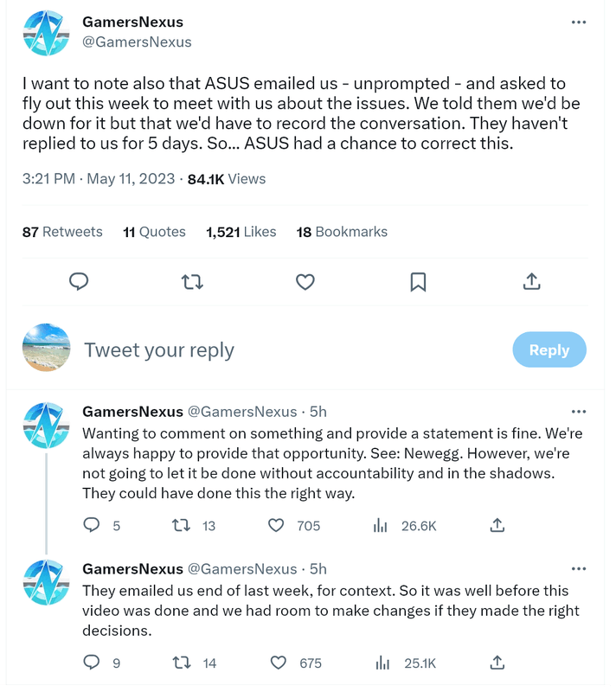Open more options on last reply

coord(579,568)
